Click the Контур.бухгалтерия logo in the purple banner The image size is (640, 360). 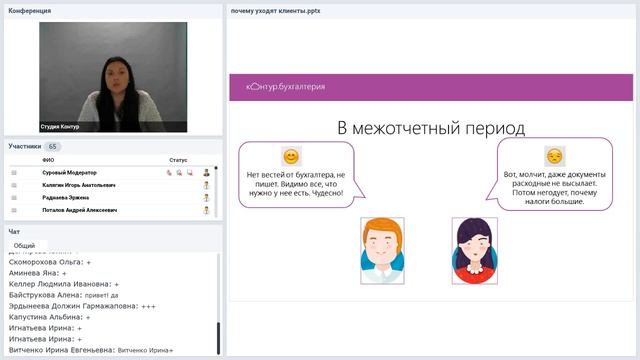tap(285, 87)
